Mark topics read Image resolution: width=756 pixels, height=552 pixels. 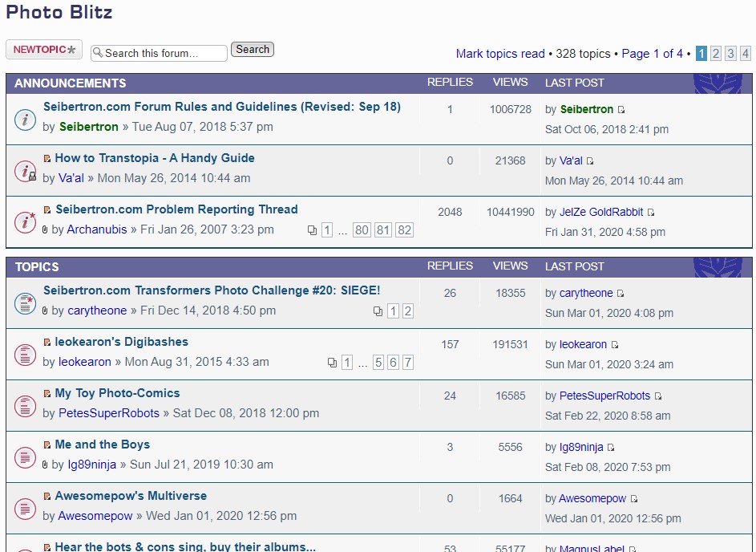tap(500, 54)
